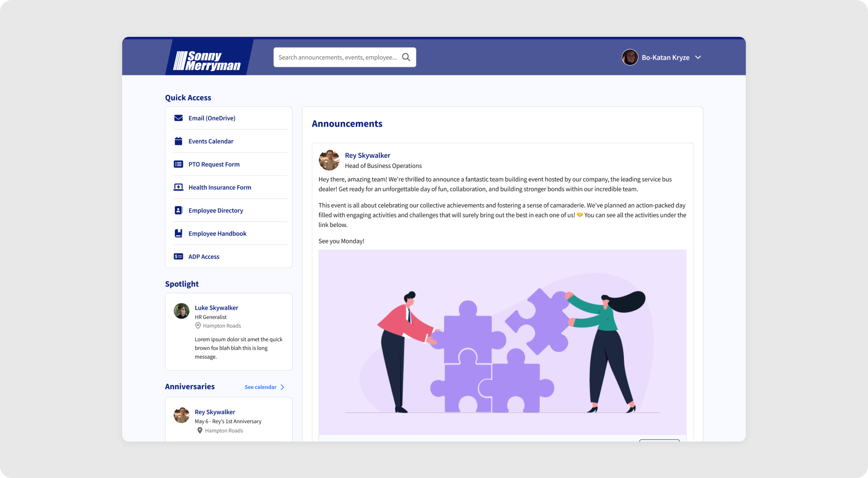Click the search magnifier icon
This screenshot has height=478, width=868.
[406, 57]
